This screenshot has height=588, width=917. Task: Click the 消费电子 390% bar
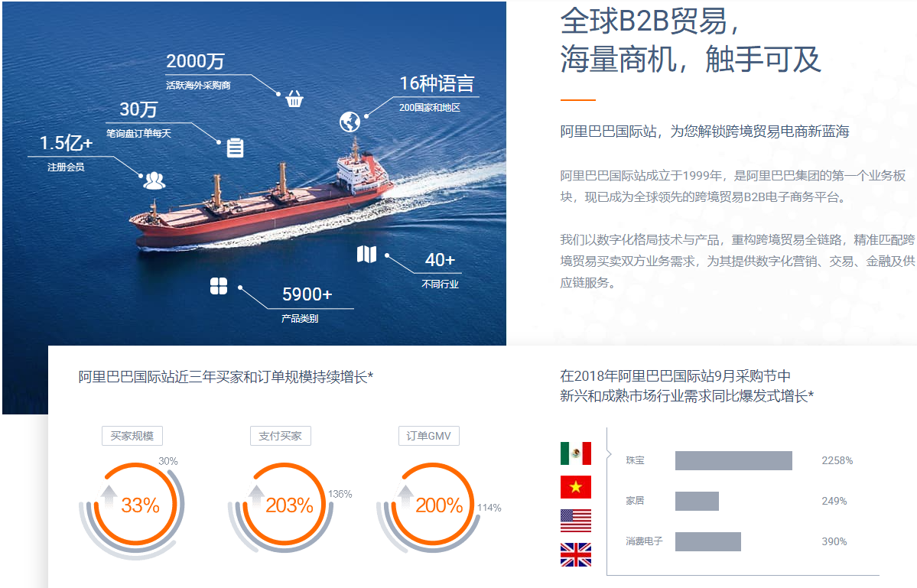click(x=707, y=541)
